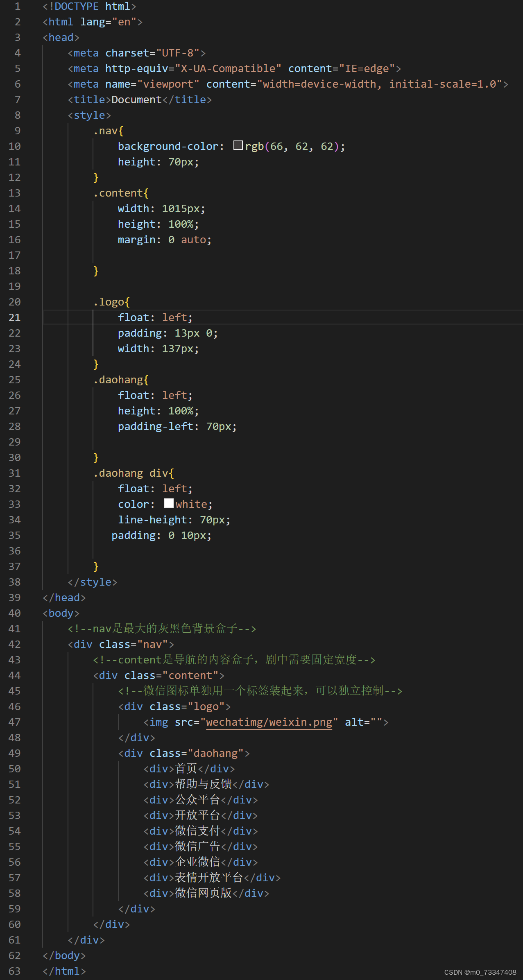Click the closing '</head>' tag
523x980 pixels.
[x=64, y=598]
